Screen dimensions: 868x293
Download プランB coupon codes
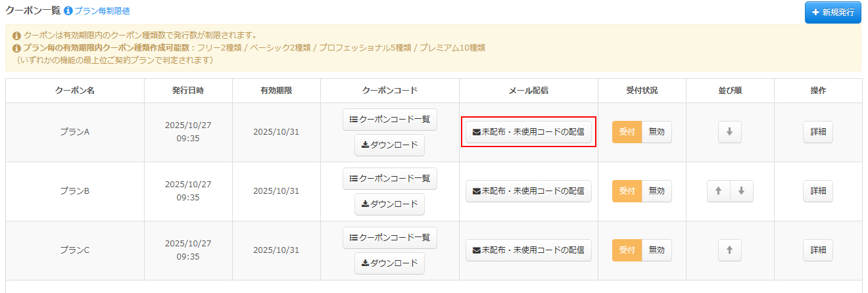[389, 204]
